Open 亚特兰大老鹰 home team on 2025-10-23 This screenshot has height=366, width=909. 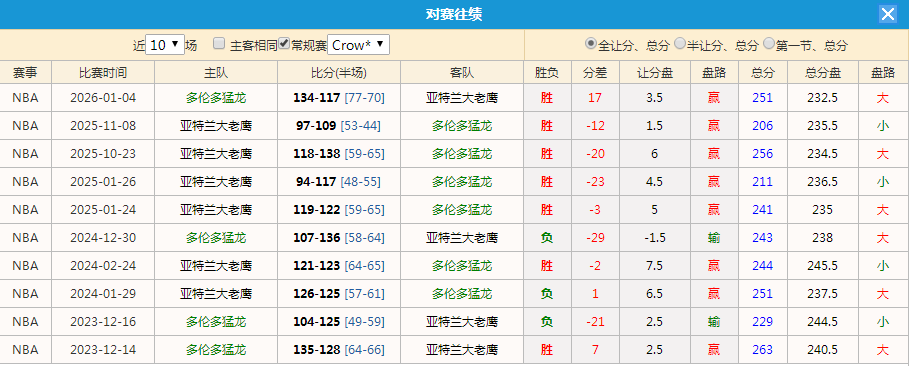[216, 154]
